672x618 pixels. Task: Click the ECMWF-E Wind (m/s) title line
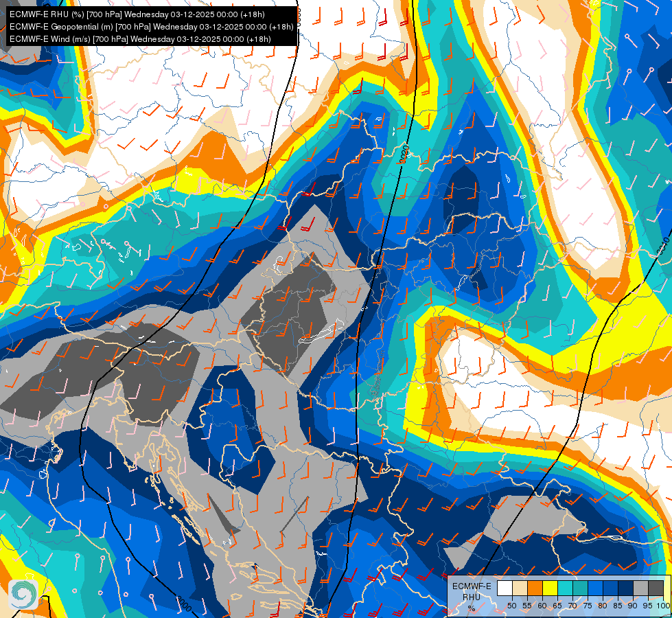coord(140,39)
